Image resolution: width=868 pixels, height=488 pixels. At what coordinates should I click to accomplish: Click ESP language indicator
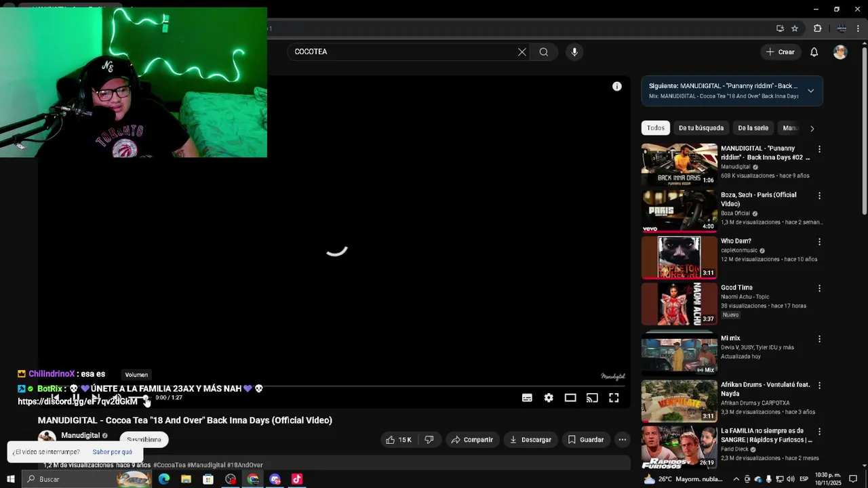[x=804, y=479]
